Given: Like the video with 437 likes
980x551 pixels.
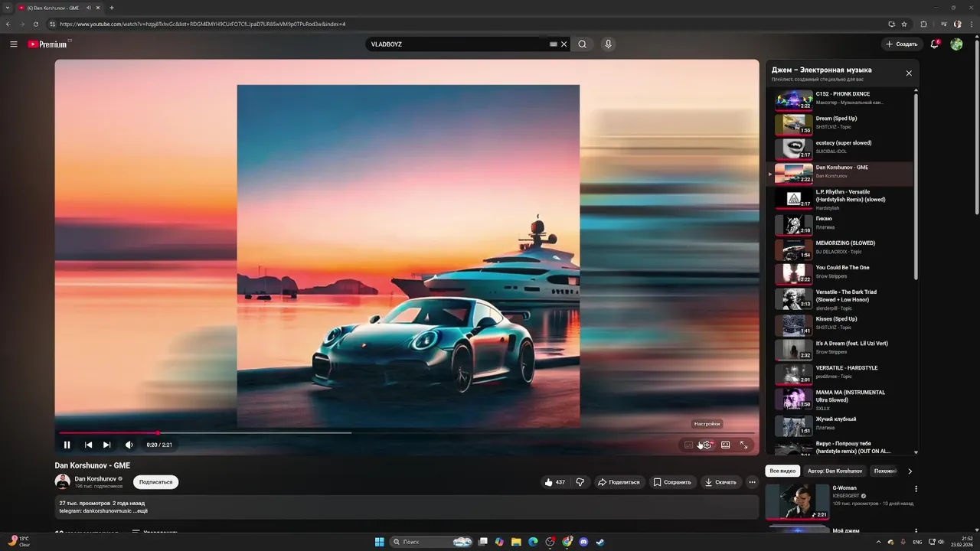Looking at the screenshot, I should click(x=555, y=482).
